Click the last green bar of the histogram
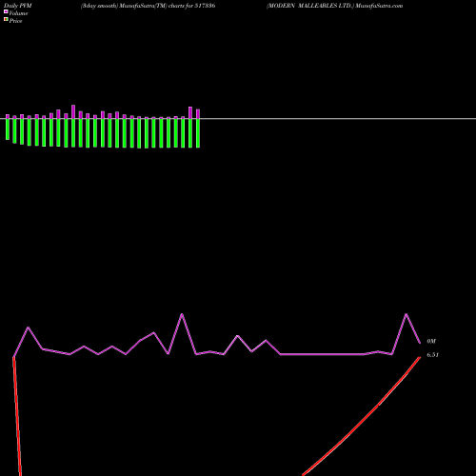The width and height of the screenshot is (476, 476). (198, 133)
